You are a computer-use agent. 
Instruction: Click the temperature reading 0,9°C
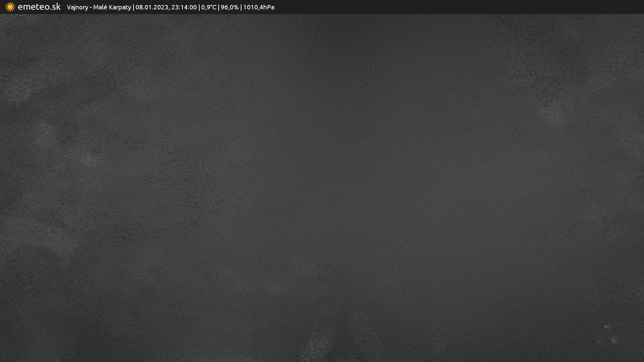[x=209, y=7]
